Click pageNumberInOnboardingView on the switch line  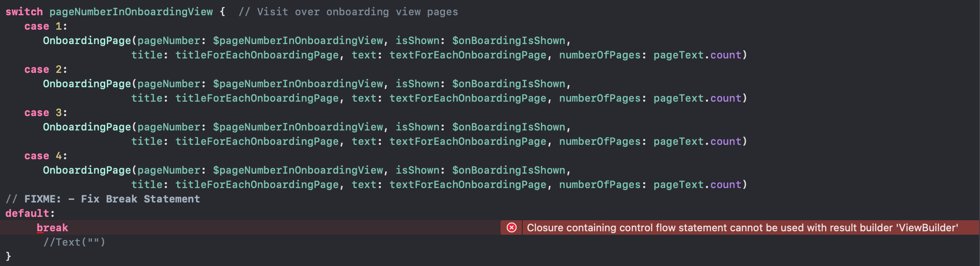tap(131, 12)
